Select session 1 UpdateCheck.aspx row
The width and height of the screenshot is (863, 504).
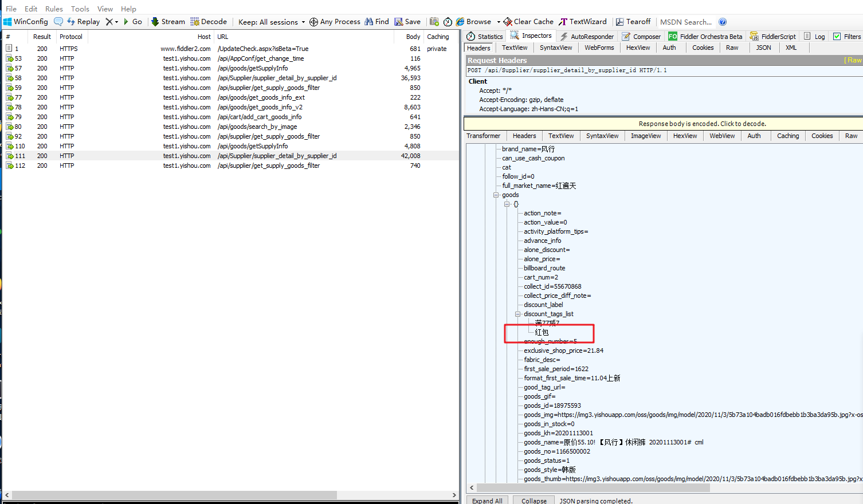coord(231,49)
